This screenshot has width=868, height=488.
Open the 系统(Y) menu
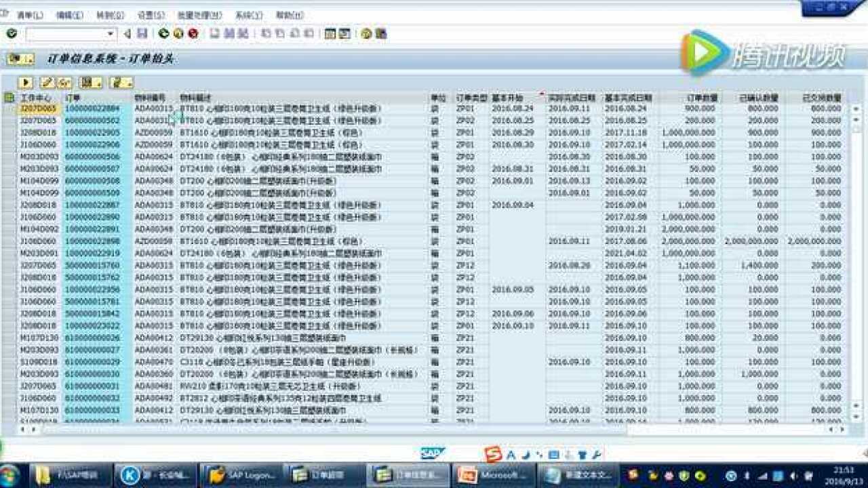[x=249, y=15]
